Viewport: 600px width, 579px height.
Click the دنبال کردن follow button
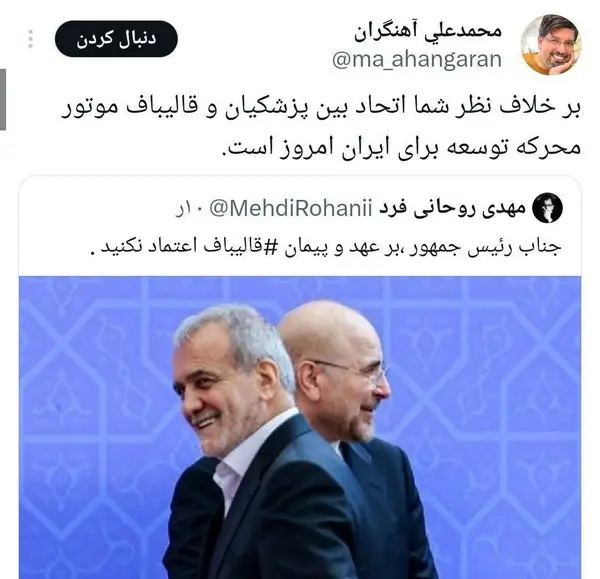(x=116, y=39)
